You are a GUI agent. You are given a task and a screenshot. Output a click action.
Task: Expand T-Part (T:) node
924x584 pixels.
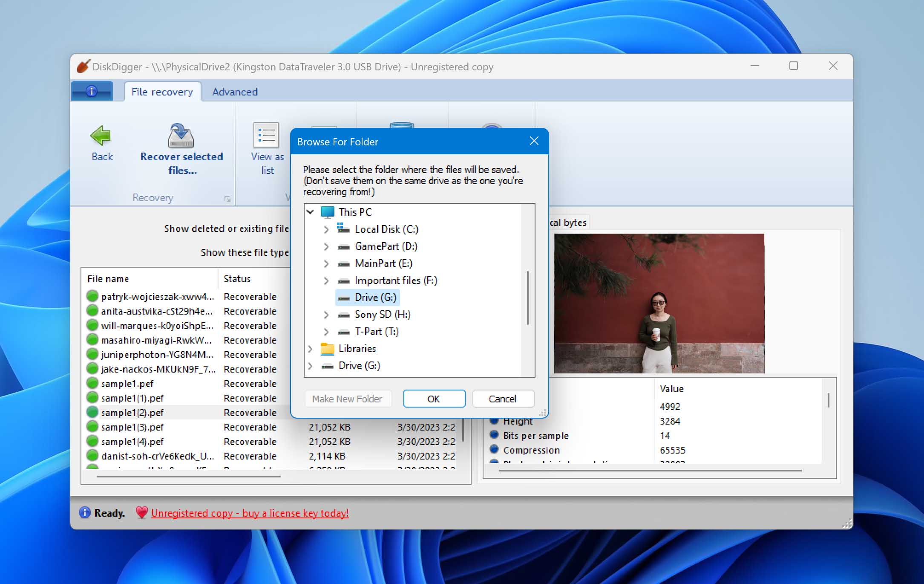click(326, 332)
